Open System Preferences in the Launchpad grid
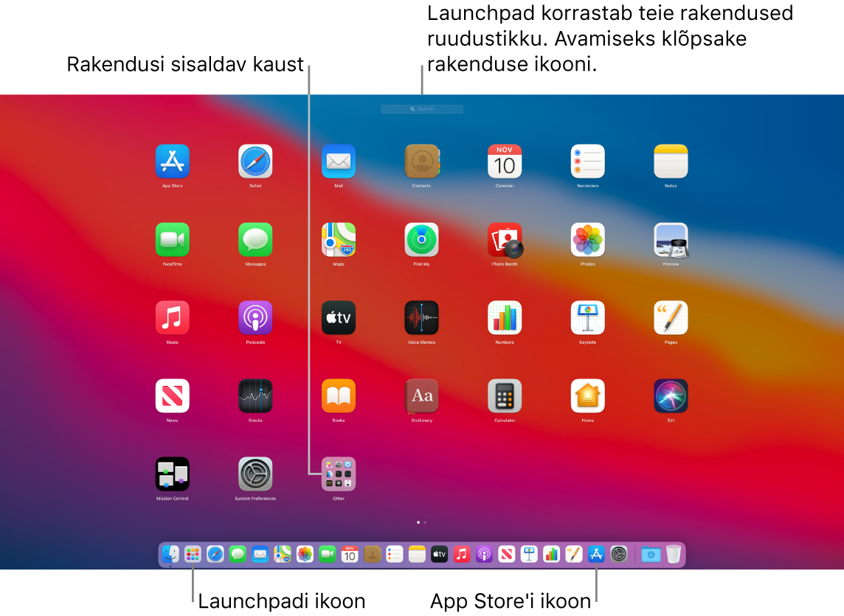Screen dimensions: 844x616 [x=255, y=474]
